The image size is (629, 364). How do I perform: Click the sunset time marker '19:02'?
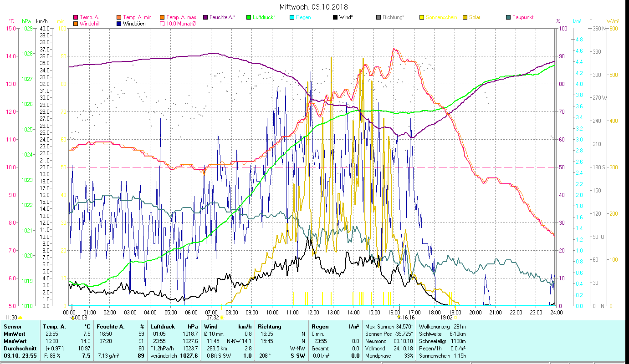click(x=446, y=318)
